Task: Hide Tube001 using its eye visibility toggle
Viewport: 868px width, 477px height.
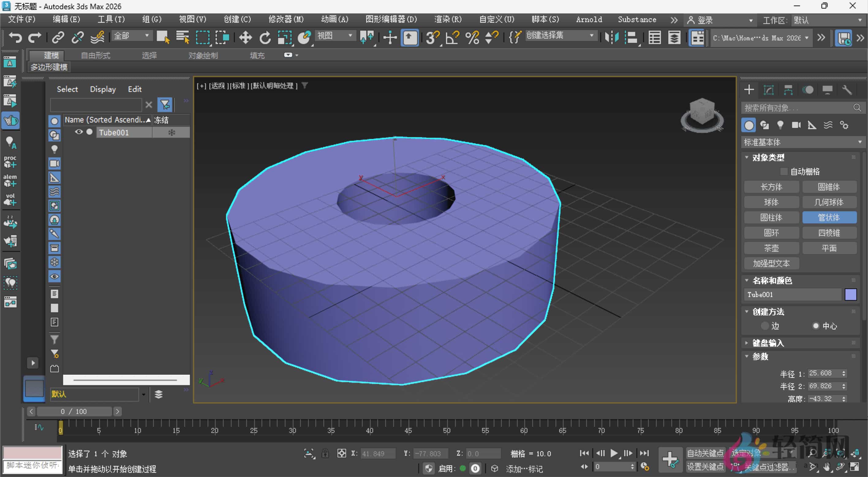Action: pos(79,132)
